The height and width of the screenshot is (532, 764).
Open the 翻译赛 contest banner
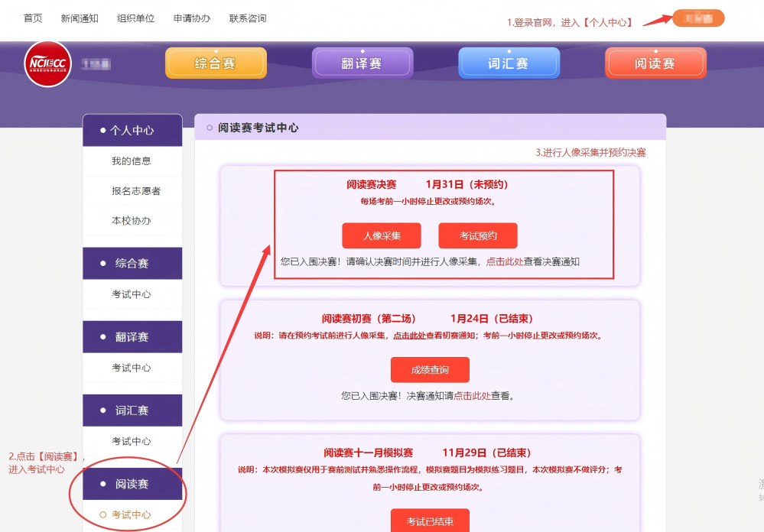tap(362, 64)
